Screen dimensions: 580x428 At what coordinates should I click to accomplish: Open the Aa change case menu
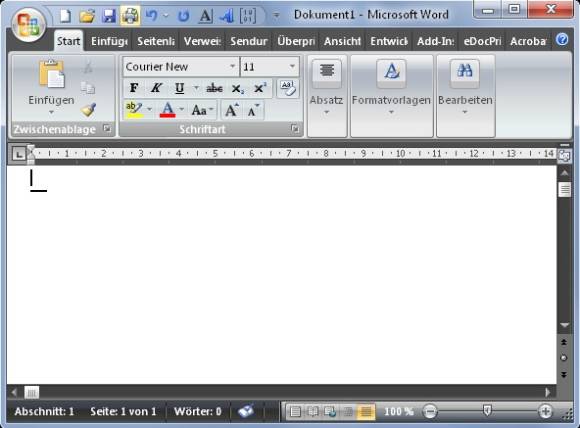(202, 110)
